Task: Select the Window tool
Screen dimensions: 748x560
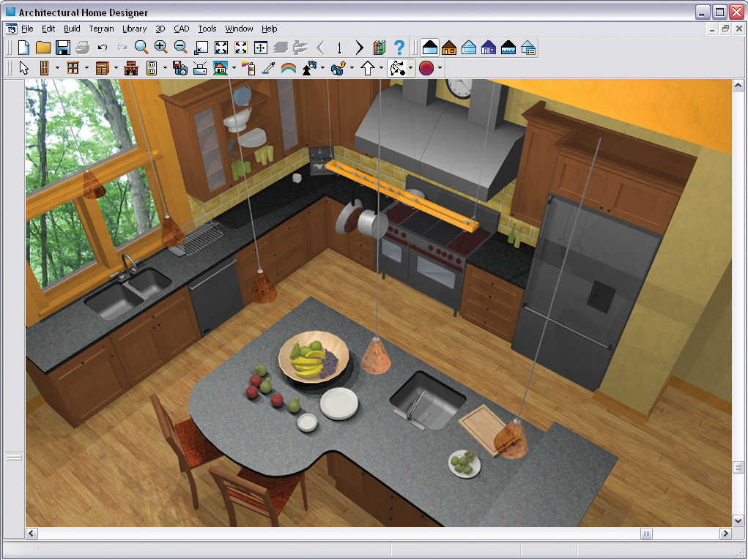Action: [73, 68]
